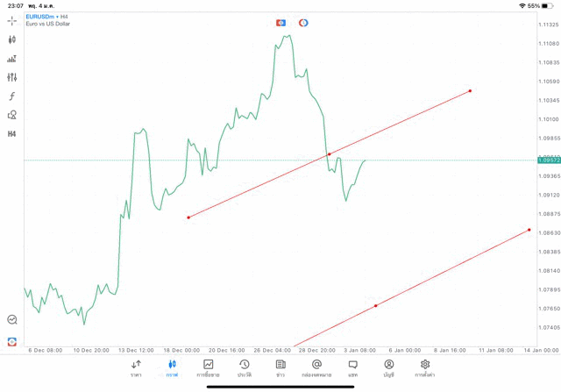Open the กล่องจดหมาย (Mailbox) tab
Screen dimensions: 561x392
[316, 368]
